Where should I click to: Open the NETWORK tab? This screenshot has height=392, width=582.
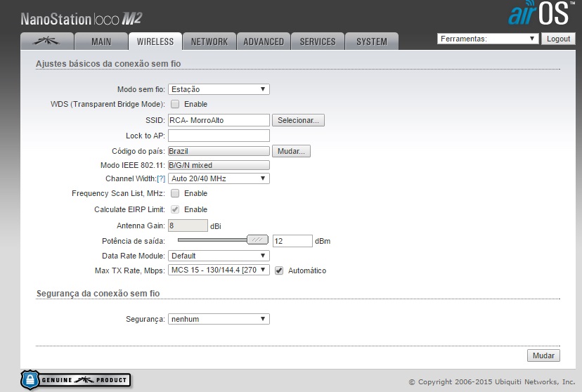click(x=209, y=41)
